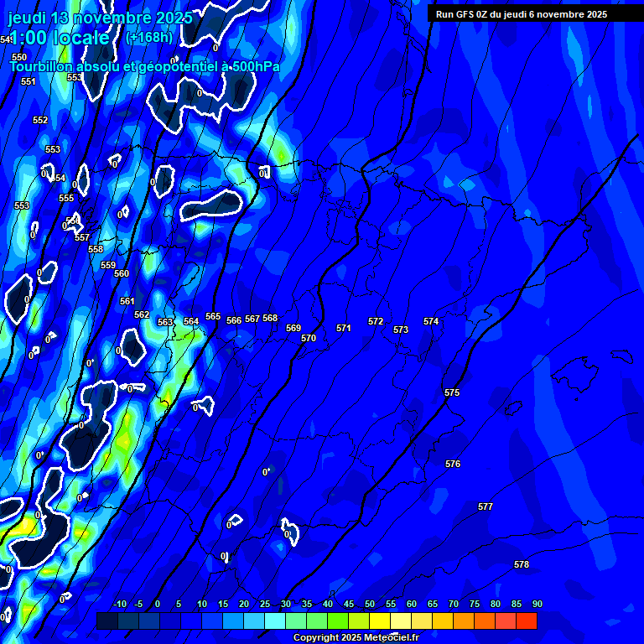Click the 572 contour label
The image size is (644, 644).
[x=376, y=321]
